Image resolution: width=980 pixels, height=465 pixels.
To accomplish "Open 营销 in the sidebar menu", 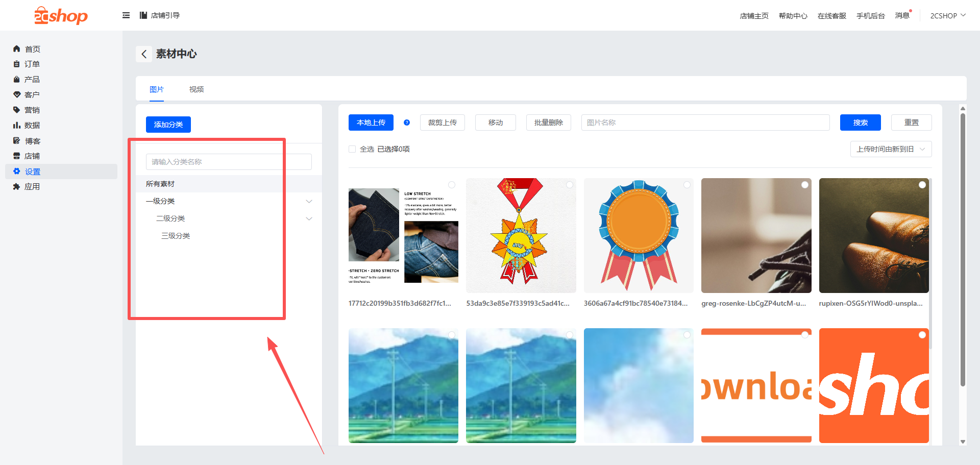I will [x=32, y=110].
